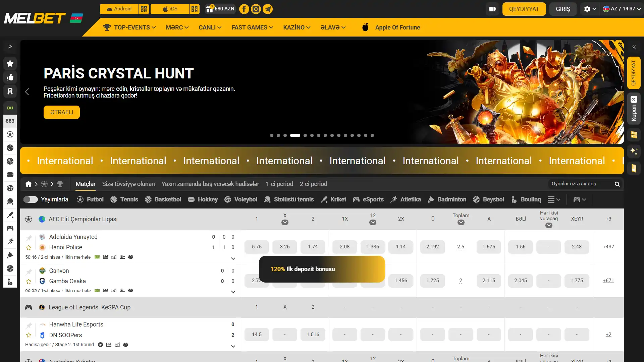Favorite the Adelaida Yunayted vs Hanoi Police match

point(29,248)
